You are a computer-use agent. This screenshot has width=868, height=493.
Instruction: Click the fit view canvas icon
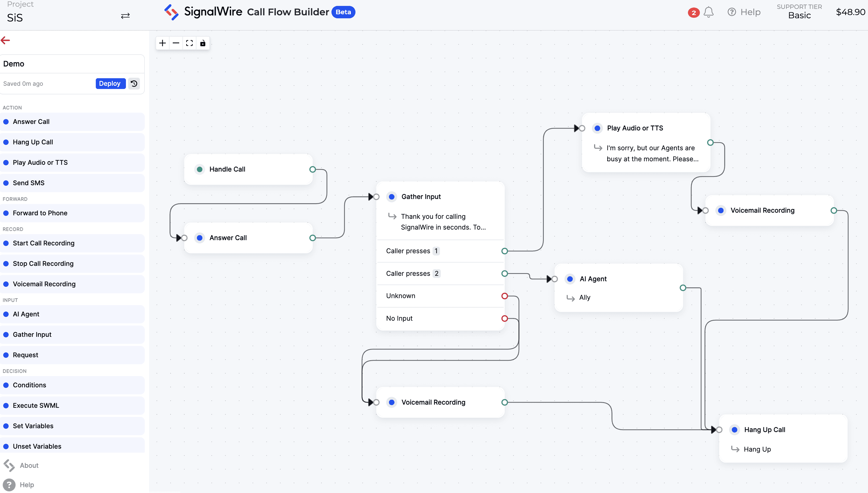(189, 43)
